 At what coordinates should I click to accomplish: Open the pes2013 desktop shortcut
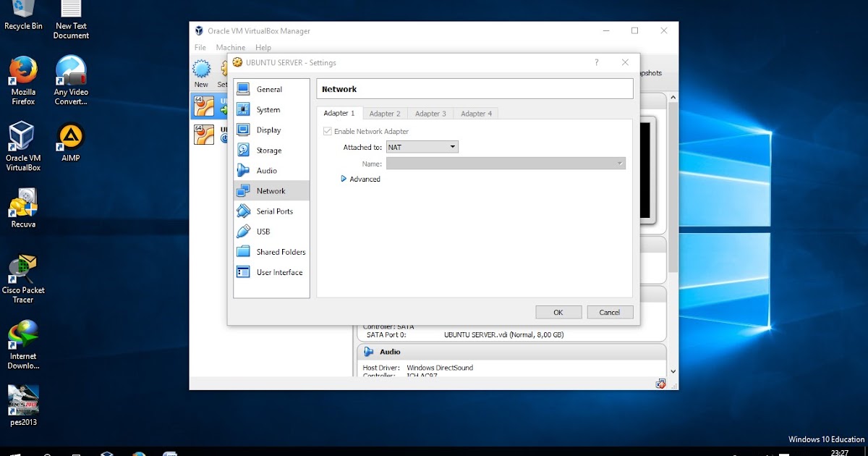23,405
